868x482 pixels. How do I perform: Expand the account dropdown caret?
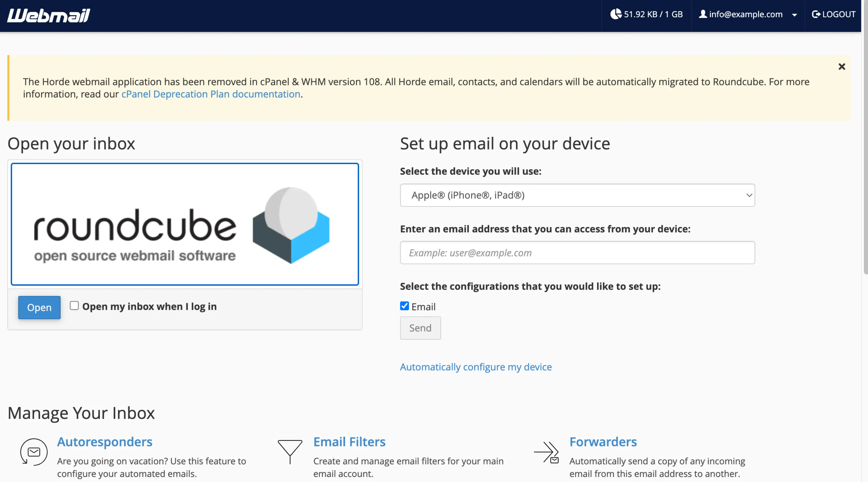795,15
